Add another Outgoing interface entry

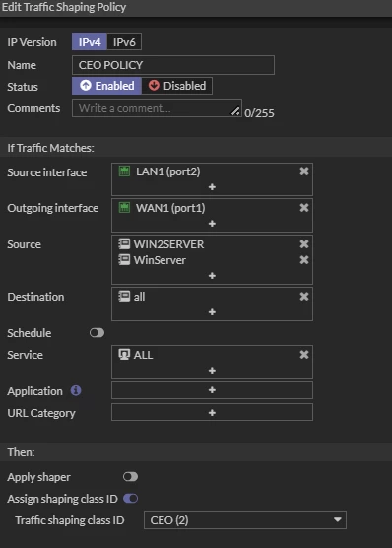[x=212, y=224]
